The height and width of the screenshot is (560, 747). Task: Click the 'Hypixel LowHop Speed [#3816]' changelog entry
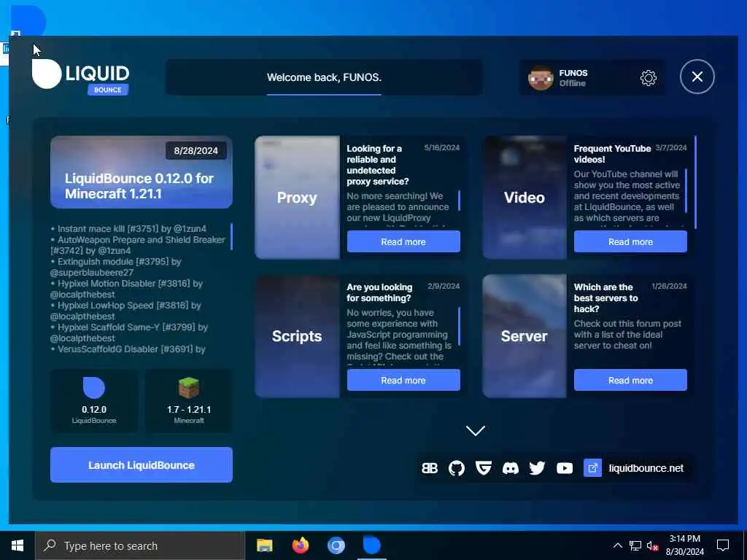[x=125, y=311]
